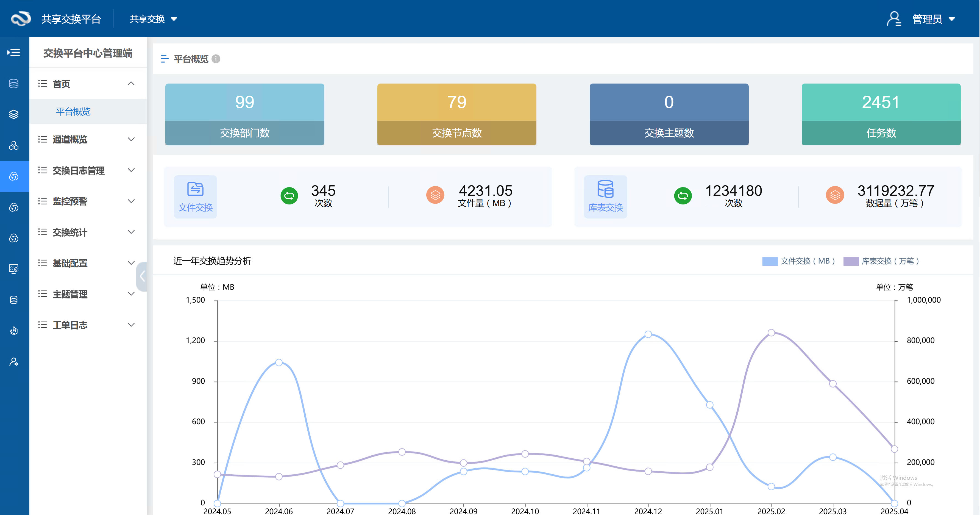980x515 pixels.
Task: Collapse the side menu panel handle
Action: pos(142,276)
